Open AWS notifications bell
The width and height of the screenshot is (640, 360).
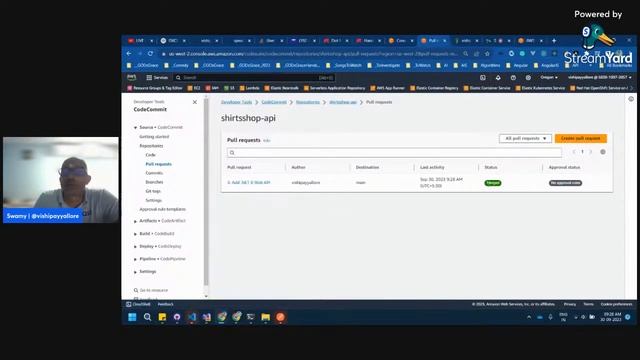[x=498, y=77]
